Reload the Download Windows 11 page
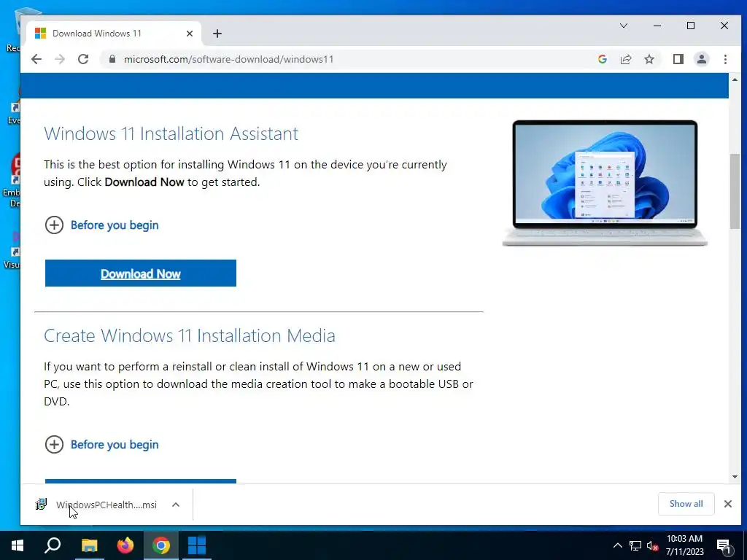747x560 pixels. coord(83,59)
